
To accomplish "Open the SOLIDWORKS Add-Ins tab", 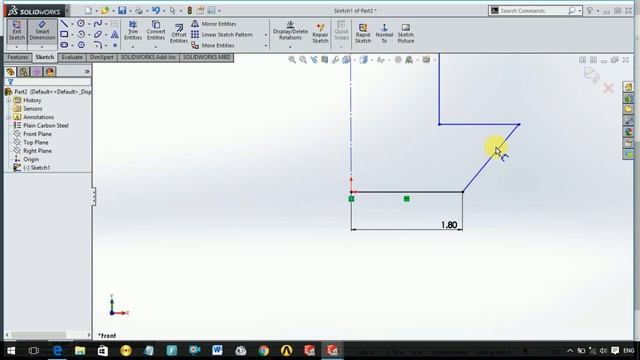I will click(148, 57).
